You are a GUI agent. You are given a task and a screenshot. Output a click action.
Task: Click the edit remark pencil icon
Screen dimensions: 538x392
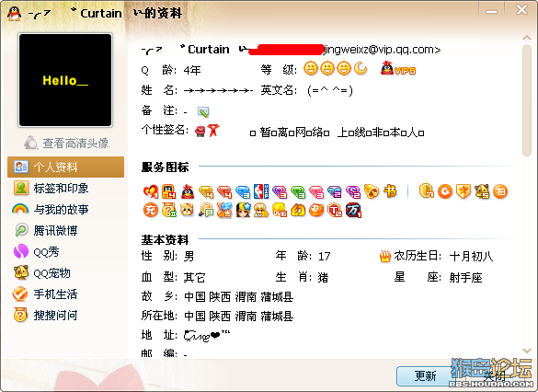click(203, 111)
